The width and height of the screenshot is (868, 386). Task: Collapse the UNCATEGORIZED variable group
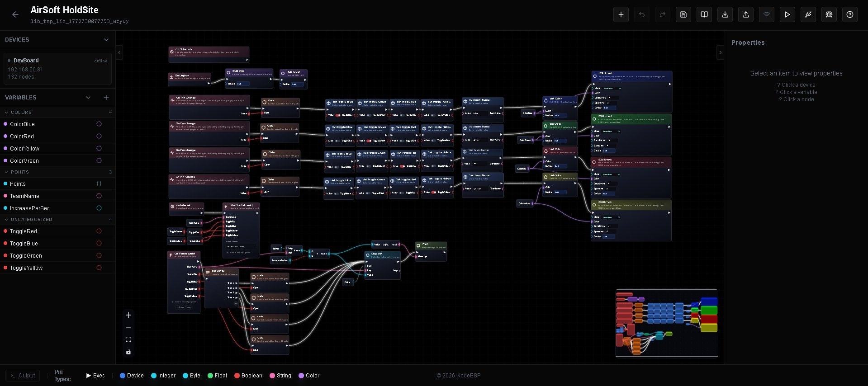coord(6,220)
